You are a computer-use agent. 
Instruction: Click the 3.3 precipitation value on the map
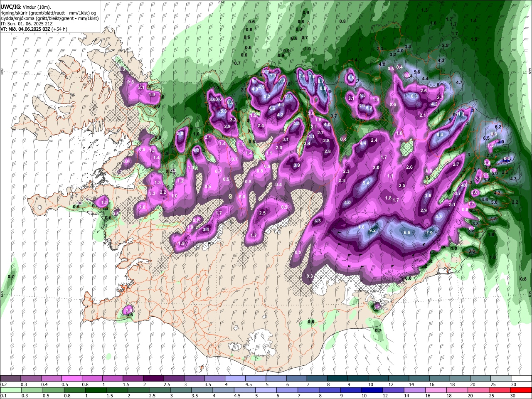(318, 220)
